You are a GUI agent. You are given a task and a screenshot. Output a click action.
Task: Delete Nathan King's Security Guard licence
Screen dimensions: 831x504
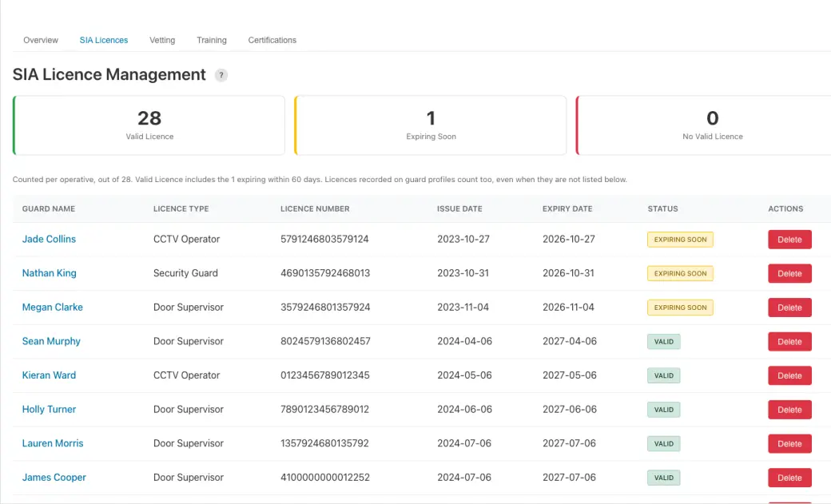[x=789, y=273]
